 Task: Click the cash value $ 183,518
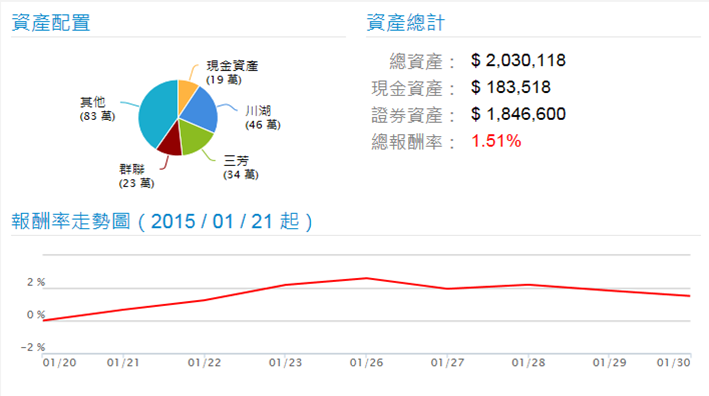coord(510,87)
